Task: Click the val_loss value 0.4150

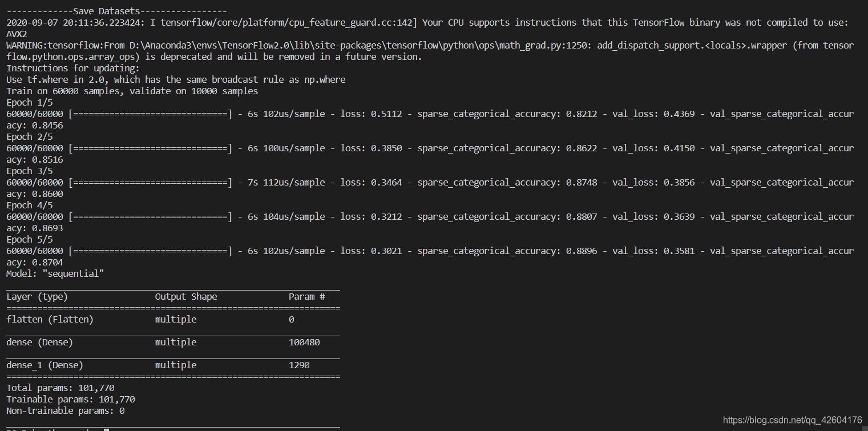Action: (x=679, y=148)
